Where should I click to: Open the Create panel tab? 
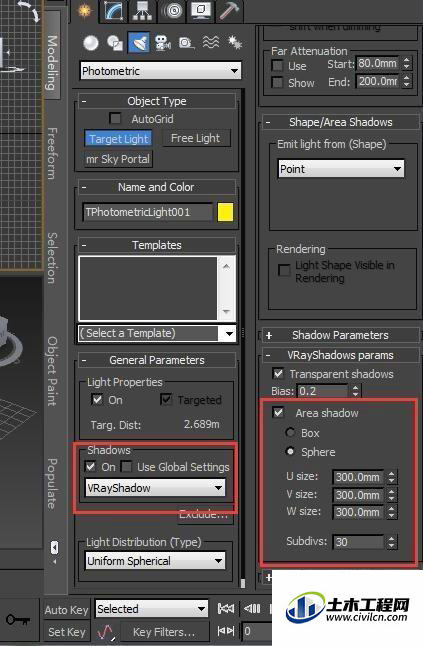click(85, 10)
